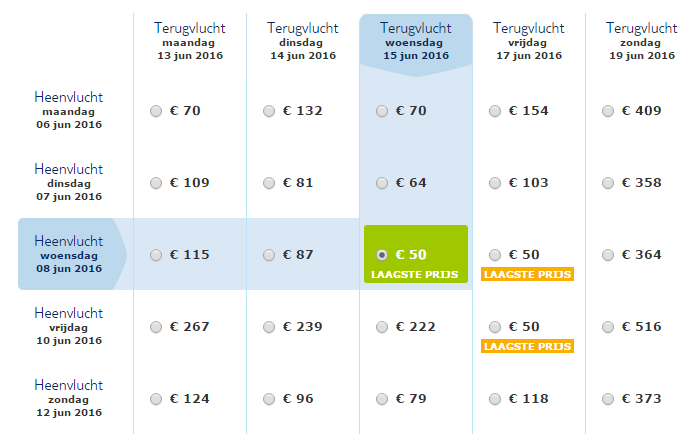Click the Terugvlucht vrijdag 17 jun 2016 header
This screenshot has height=442, width=698.
tap(529, 42)
